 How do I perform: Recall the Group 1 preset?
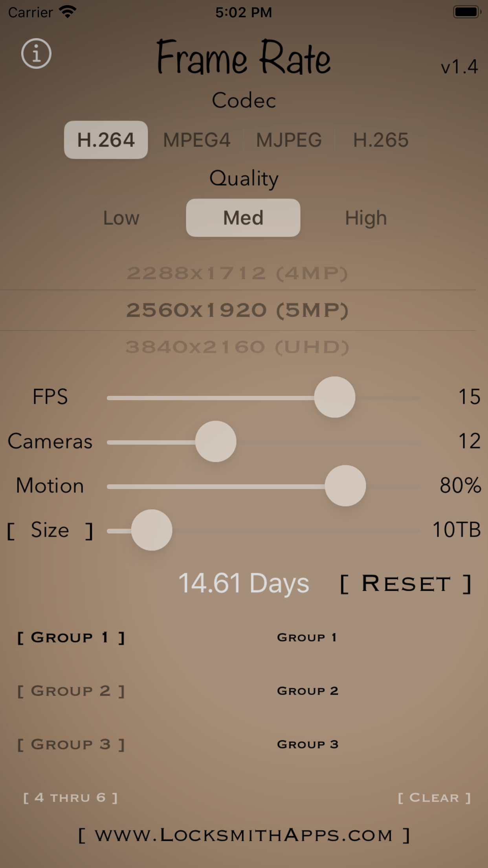click(x=308, y=637)
